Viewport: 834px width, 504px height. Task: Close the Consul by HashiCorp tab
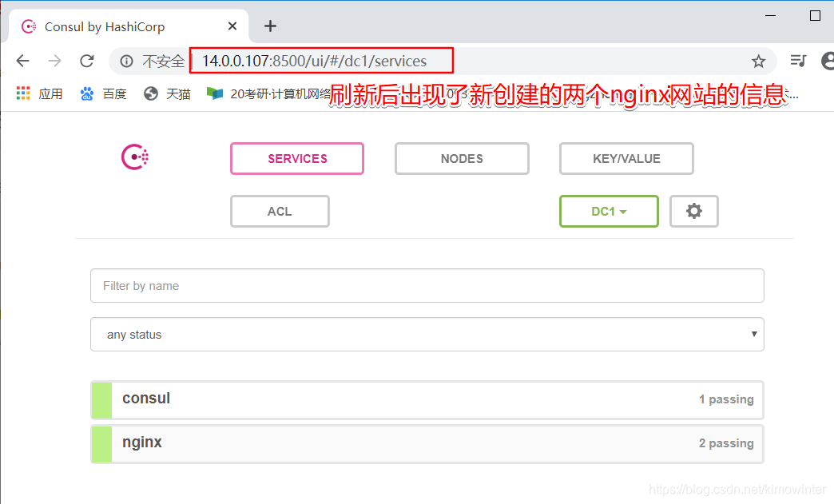coord(232,26)
